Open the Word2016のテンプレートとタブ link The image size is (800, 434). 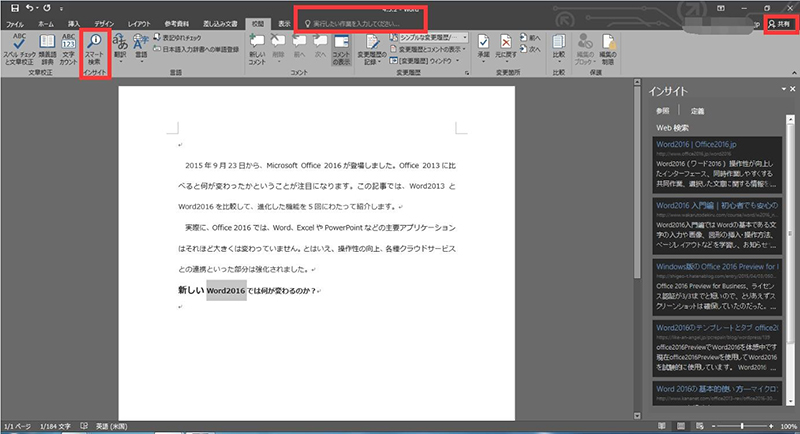(717, 328)
